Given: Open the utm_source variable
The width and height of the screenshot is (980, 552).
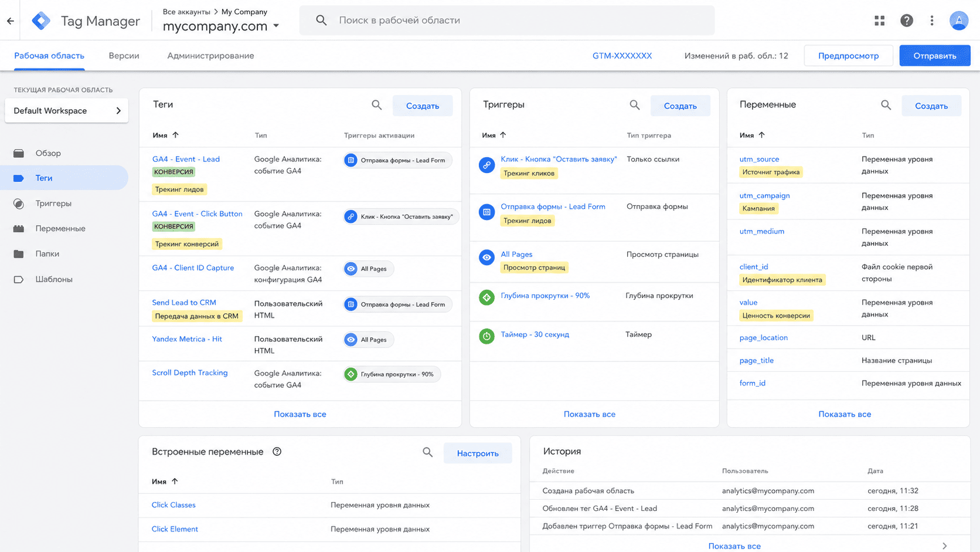Looking at the screenshot, I should [759, 159].
